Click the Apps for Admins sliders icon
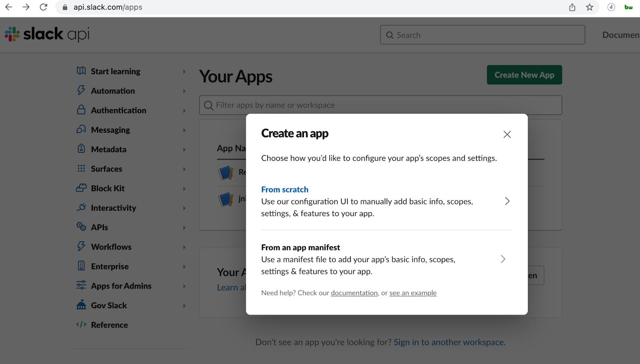The height and width of the screenshot is (364, 640). [x=81, y=285]
